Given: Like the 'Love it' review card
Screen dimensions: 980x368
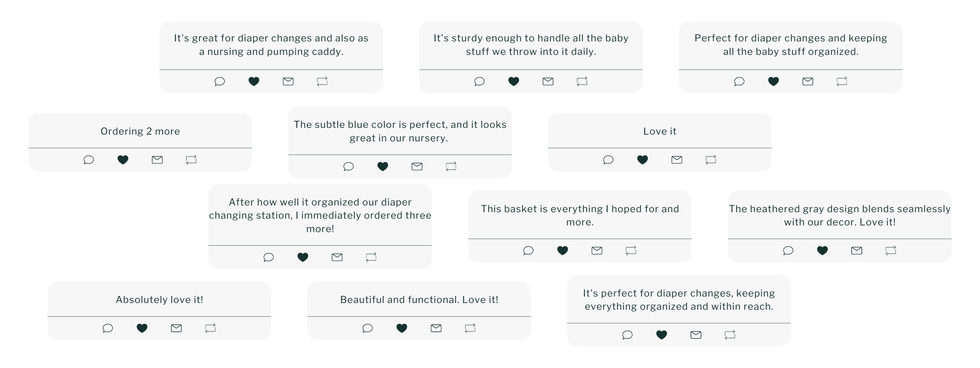Looking at the screenshot, I should (643, 159).
